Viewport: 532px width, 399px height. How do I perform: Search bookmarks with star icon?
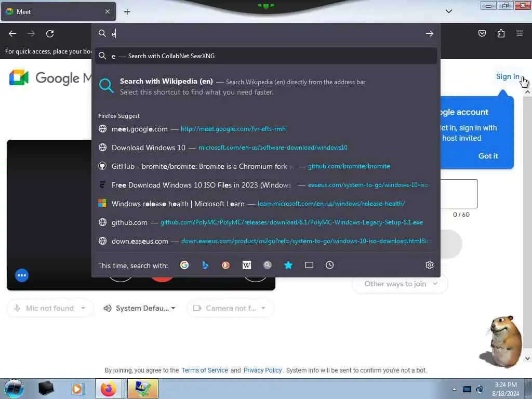pos(288,265)
